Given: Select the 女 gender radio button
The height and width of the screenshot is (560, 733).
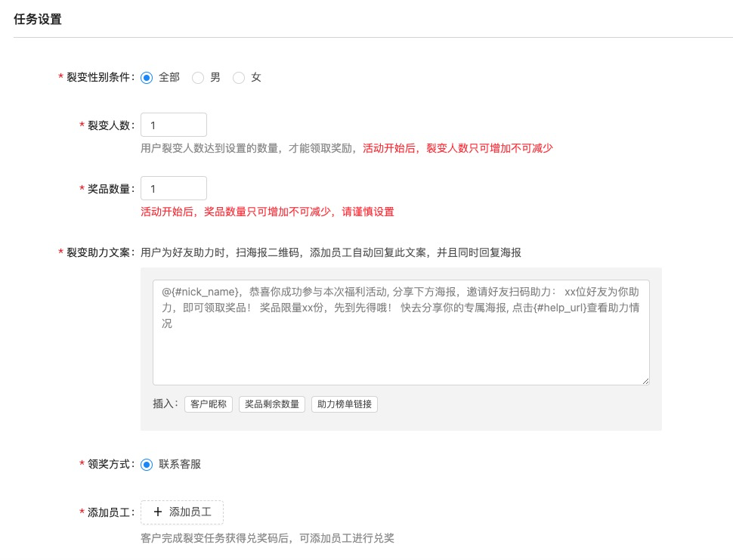Looking at the screenshot, I should click(x=239, y=78).
